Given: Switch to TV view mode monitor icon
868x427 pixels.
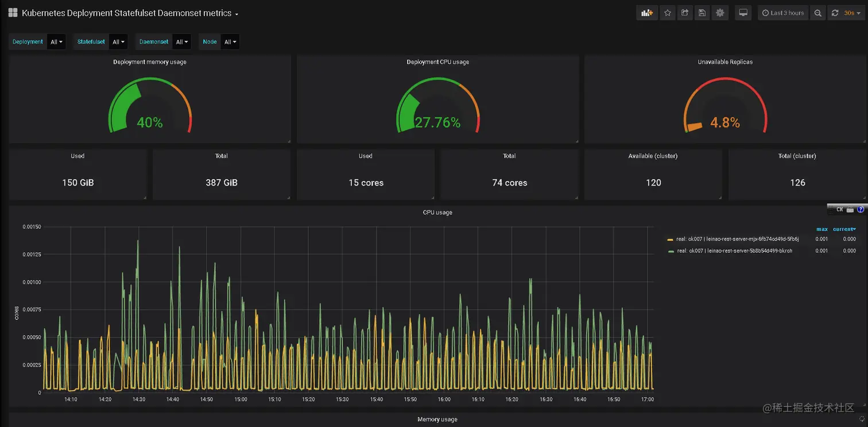Looking at the screenshot, I should coord(743,13).
